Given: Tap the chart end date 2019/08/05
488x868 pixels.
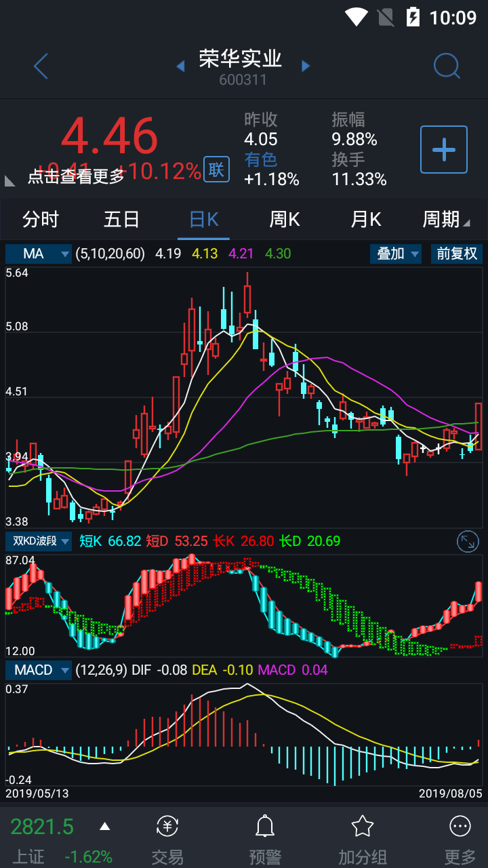Looking at the screenshot, I should click(x=451, y=793).
